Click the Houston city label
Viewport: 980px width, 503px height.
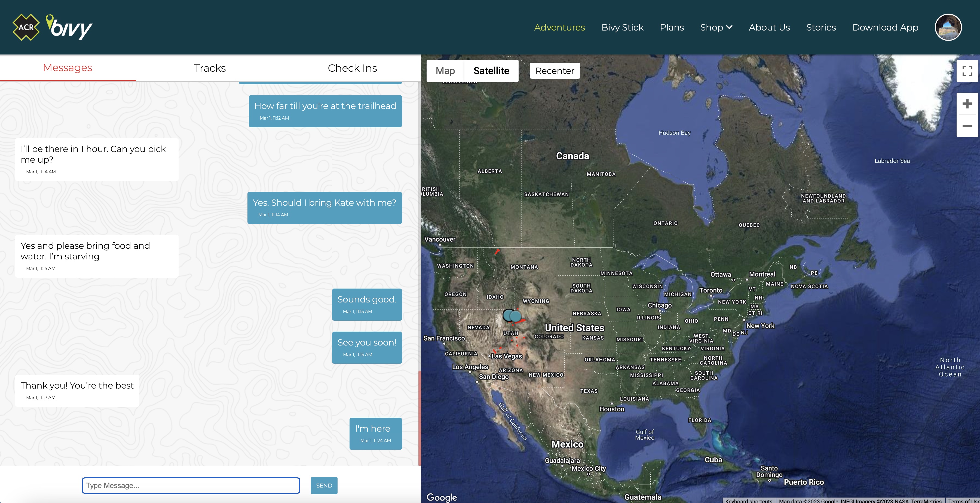612,409
